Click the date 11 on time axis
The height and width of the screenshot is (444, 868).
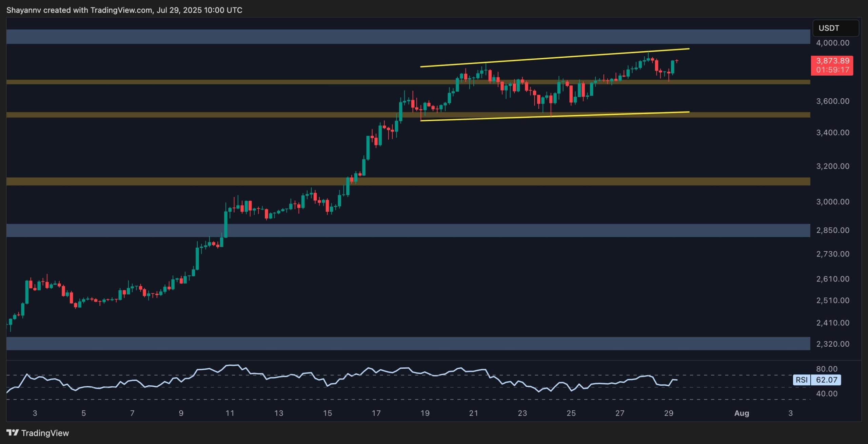[230, 413]
